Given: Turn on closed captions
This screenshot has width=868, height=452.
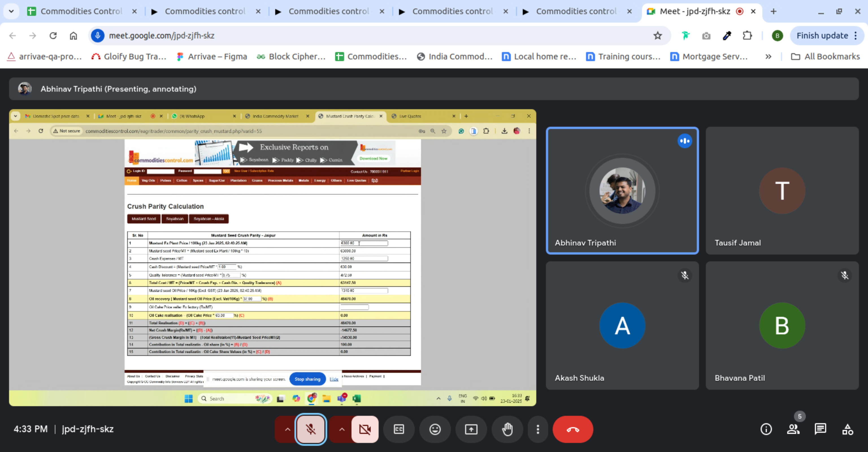Looking at the screenshot, I should 399,429.
